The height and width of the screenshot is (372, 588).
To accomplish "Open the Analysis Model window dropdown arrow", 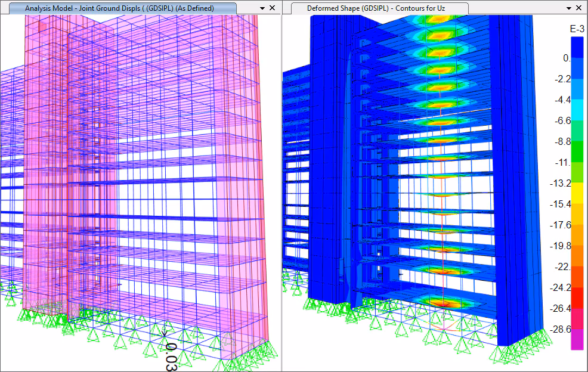I will [262, 8].
